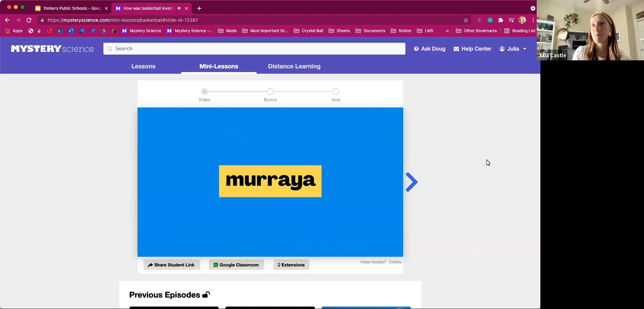Expand the Julia account dropdown
Image resolution: width=644 pixels, height=309 pixels.
513,49
